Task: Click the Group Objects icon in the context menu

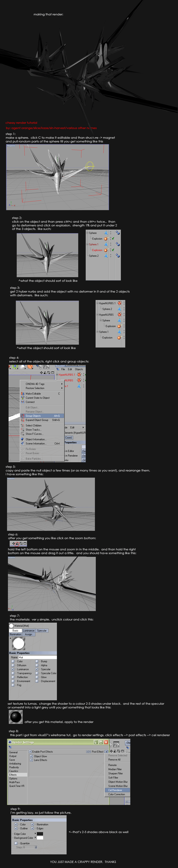Action: coord(23,416)
